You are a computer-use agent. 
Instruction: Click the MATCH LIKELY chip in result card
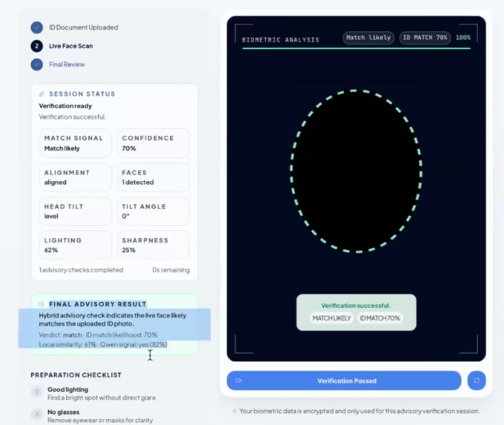point(331,318)
